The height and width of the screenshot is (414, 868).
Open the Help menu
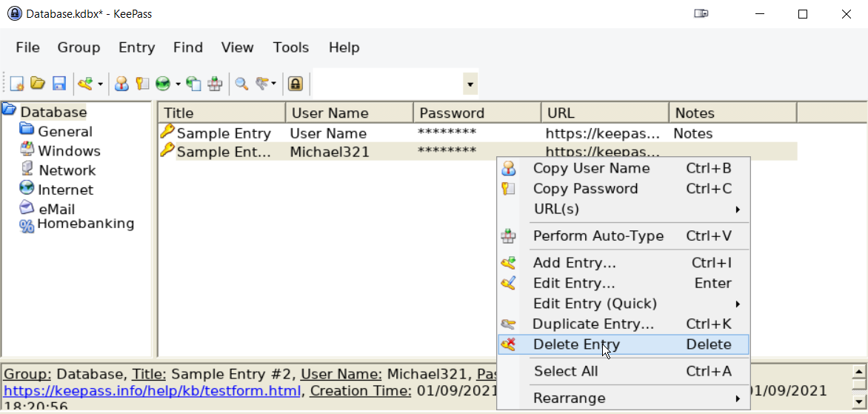344,47
